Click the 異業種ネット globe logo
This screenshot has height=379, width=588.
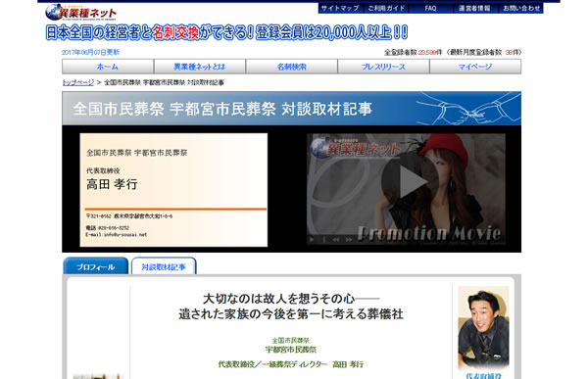tap(80, 12)
